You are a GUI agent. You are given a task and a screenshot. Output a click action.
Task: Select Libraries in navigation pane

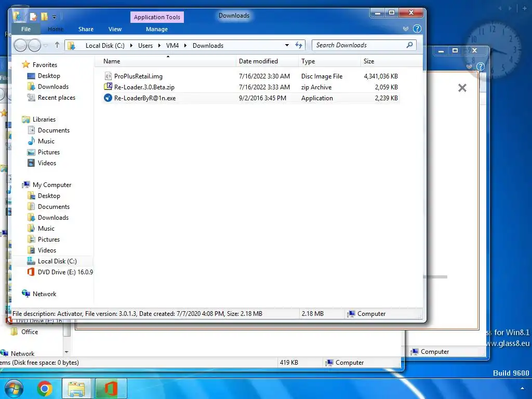pos(44,119)
